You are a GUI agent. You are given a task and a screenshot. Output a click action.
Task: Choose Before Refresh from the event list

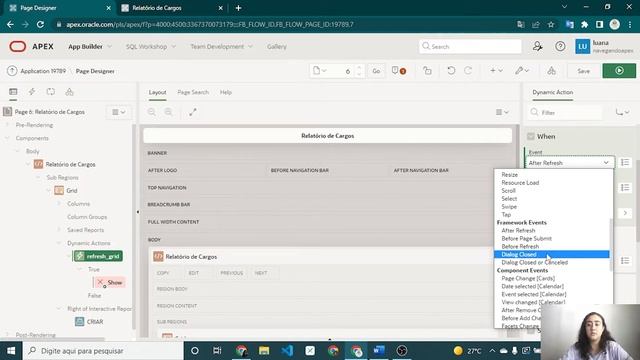[520, 247]
